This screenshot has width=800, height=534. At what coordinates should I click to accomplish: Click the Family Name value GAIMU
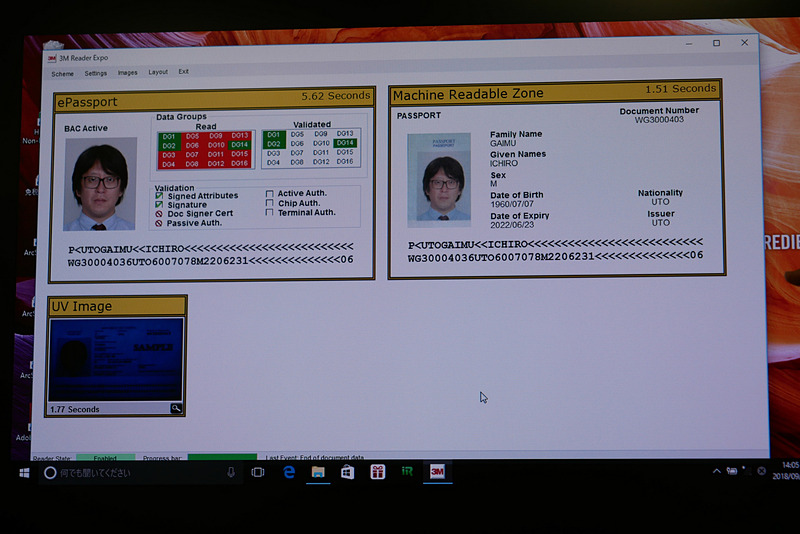[503, 143]
